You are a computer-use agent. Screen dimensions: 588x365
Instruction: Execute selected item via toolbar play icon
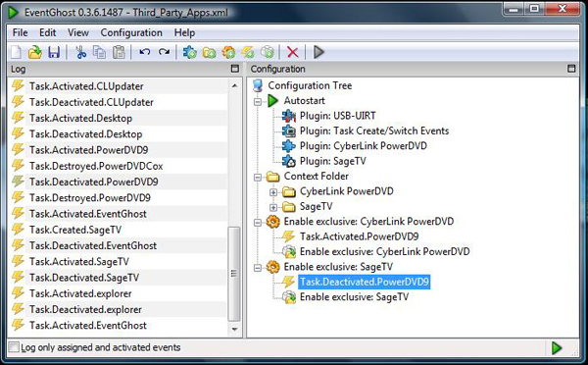click(x=318, y=52)
